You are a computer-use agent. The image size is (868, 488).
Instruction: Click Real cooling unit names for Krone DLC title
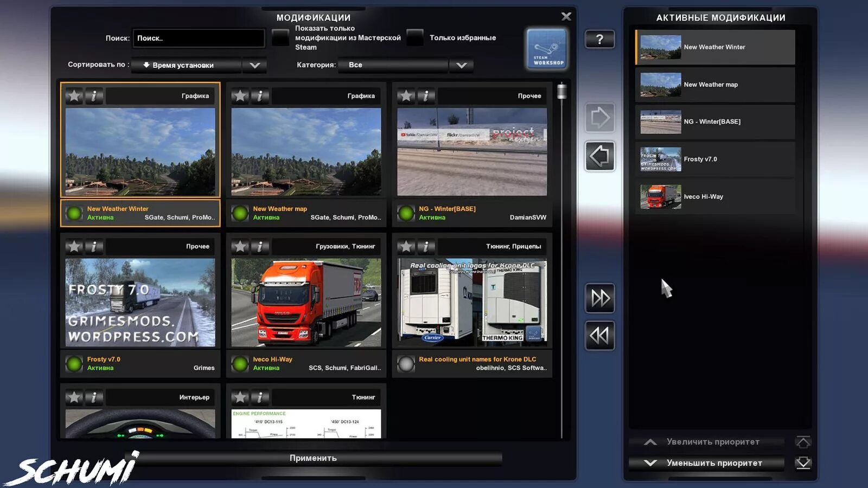(x=477, y=359)
